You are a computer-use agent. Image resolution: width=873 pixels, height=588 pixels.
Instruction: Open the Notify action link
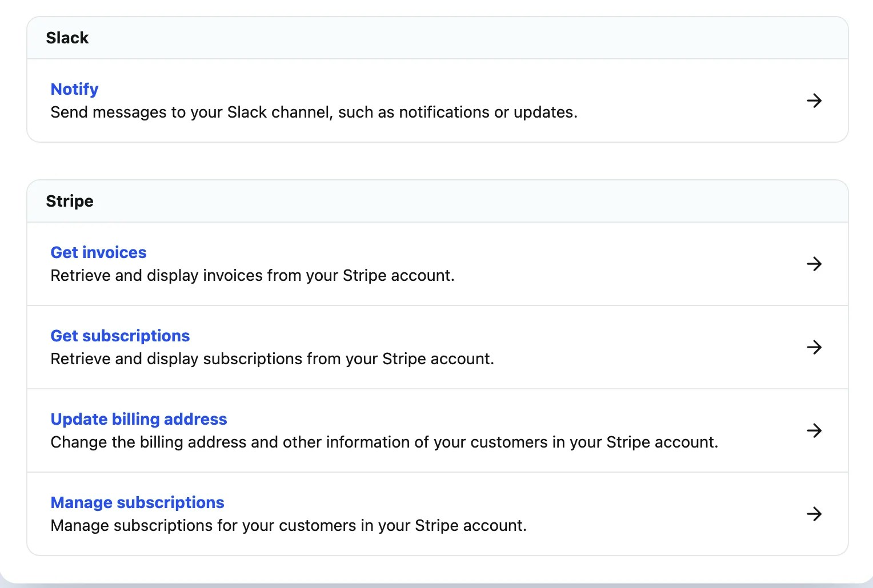(x=74, y=89)
